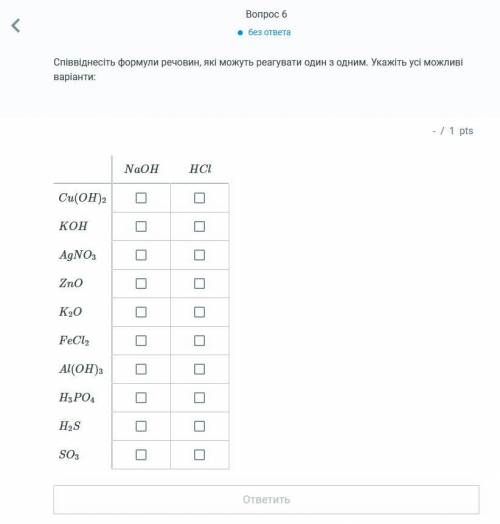The width and height of the screenshot is (500, 524).
Task: Select the HCl checkbox for H2S
Action: pyautogui.click(x=200, y=426)
